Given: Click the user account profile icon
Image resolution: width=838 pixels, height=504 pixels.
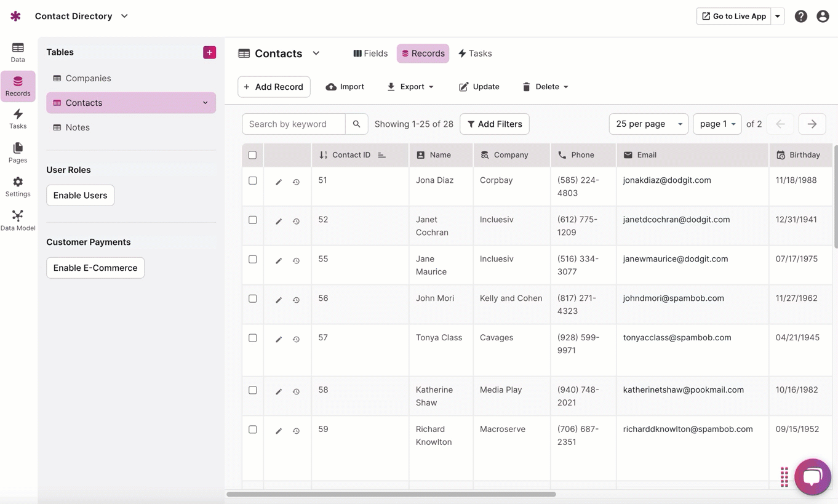Looking at the screenshot, I should click(823, 17).
